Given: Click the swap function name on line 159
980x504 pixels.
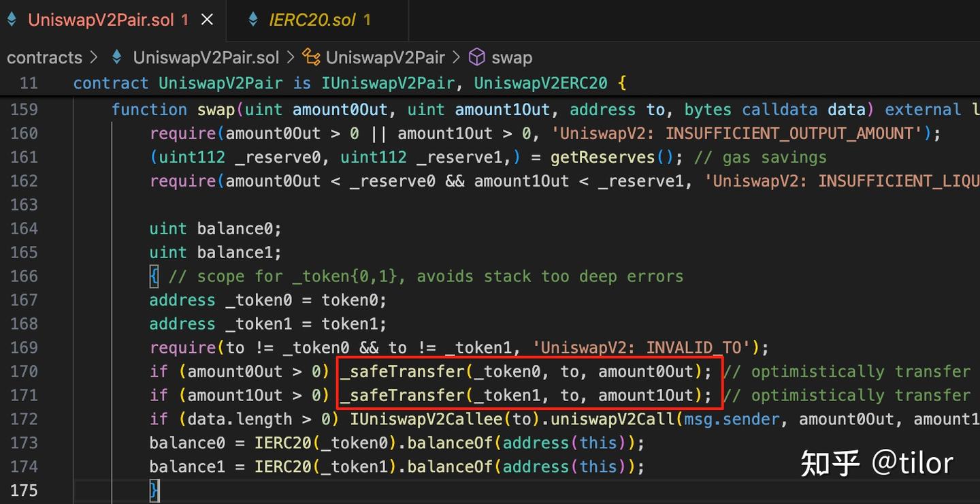Looking at the screenshot, I should (x=216, y=110).
